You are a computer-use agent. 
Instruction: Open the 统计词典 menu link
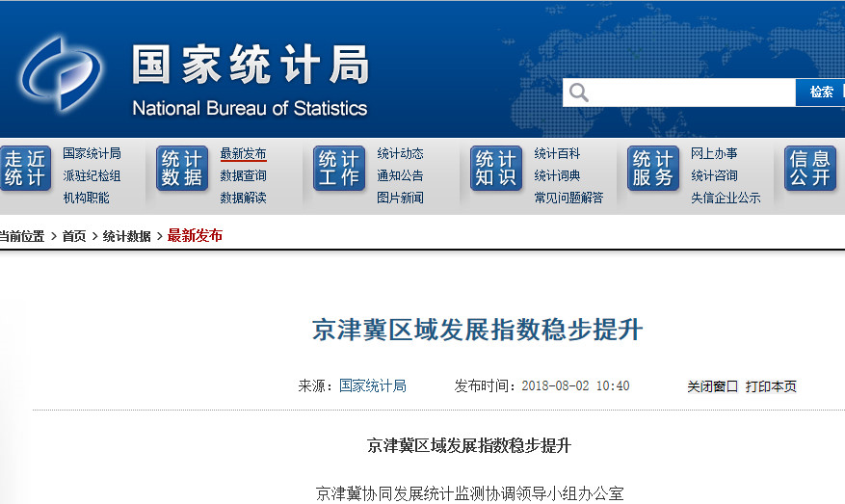point(557,175)
